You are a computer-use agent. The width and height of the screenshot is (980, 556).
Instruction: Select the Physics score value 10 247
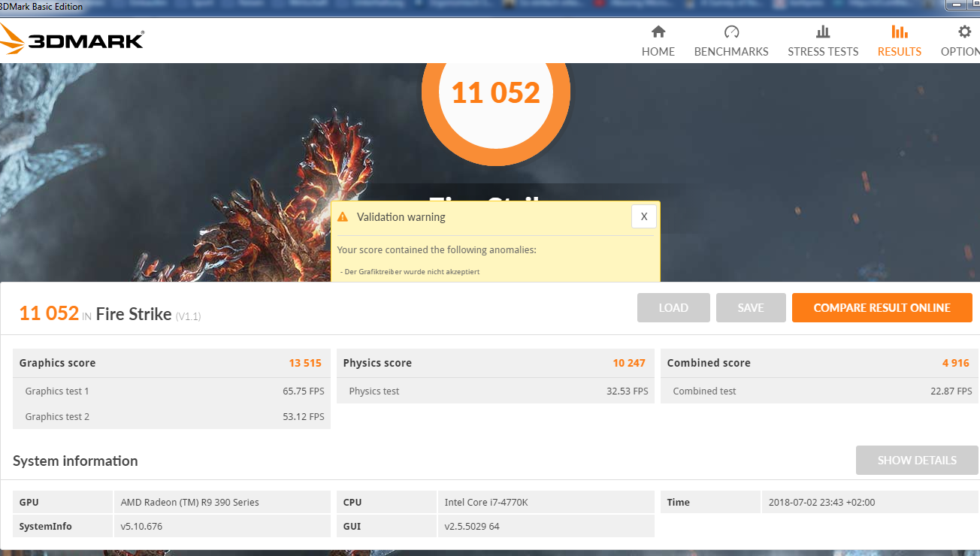click(629, 363)
